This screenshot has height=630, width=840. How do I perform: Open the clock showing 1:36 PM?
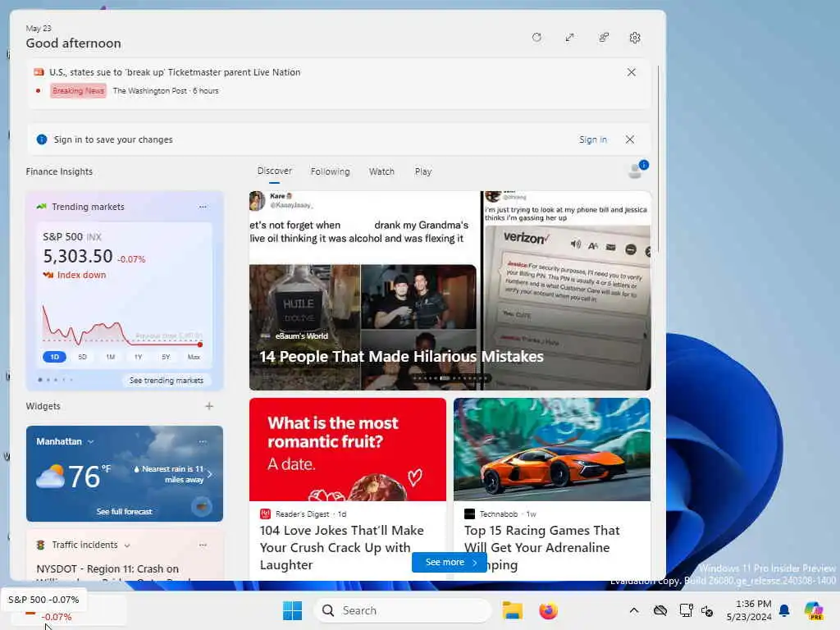click(x=749, y=610)
